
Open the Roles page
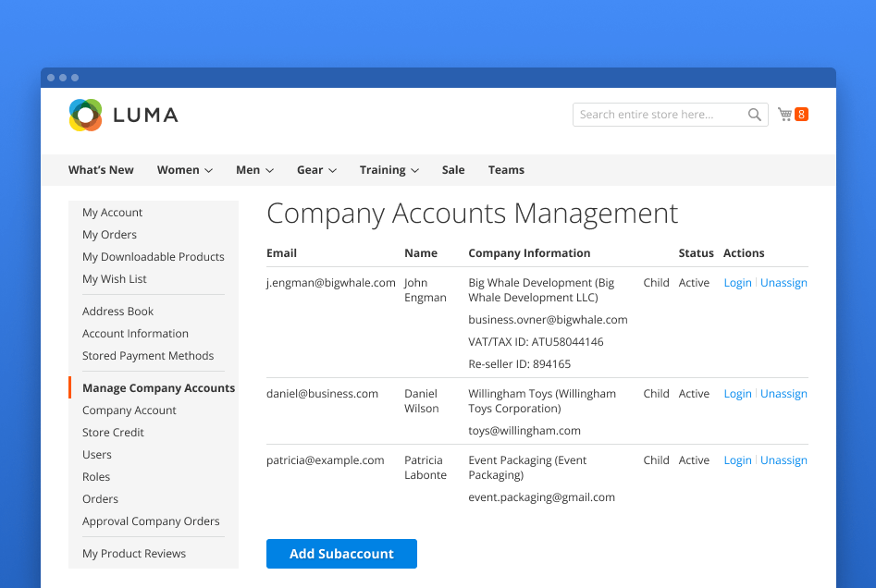96,476
